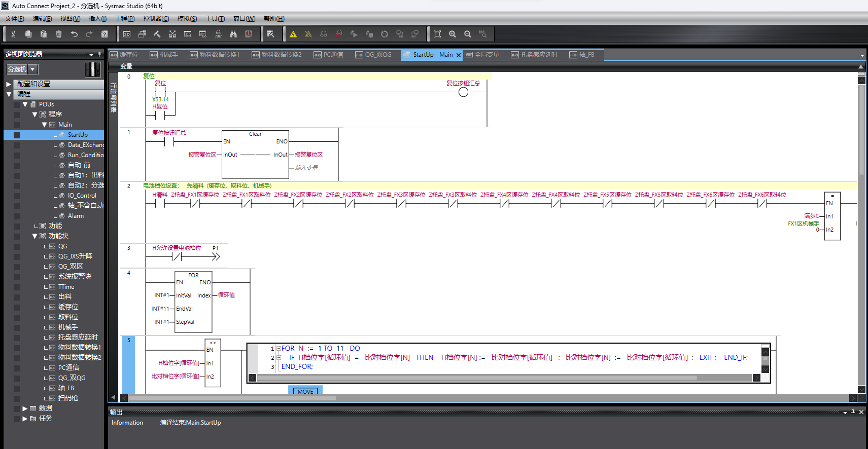
Task: Click the Redo arrow icon
Action: click(89, 34)
